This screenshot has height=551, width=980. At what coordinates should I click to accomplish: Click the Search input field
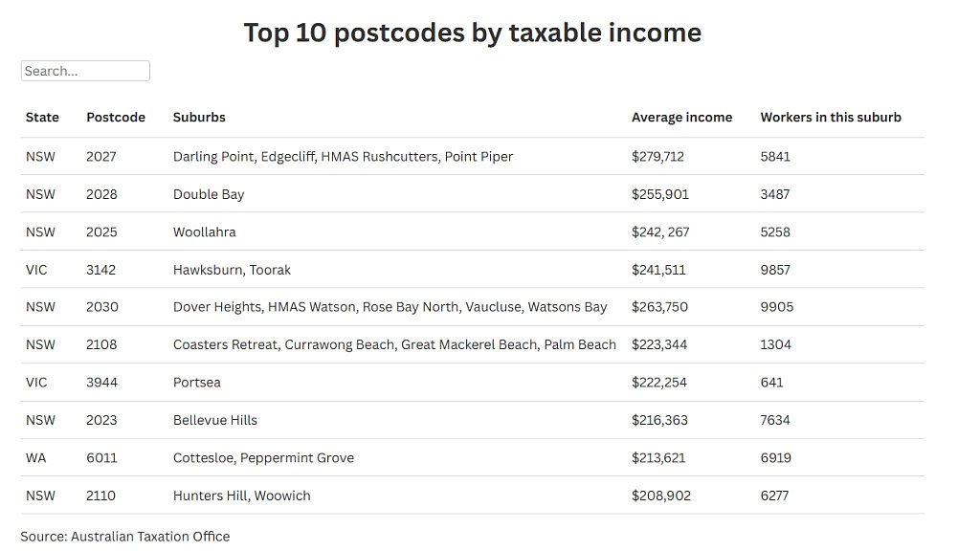(x=85, y=71)
